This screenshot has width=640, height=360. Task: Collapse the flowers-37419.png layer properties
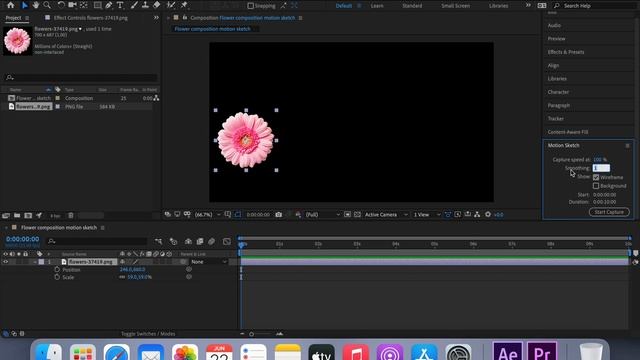coord(35,262)
